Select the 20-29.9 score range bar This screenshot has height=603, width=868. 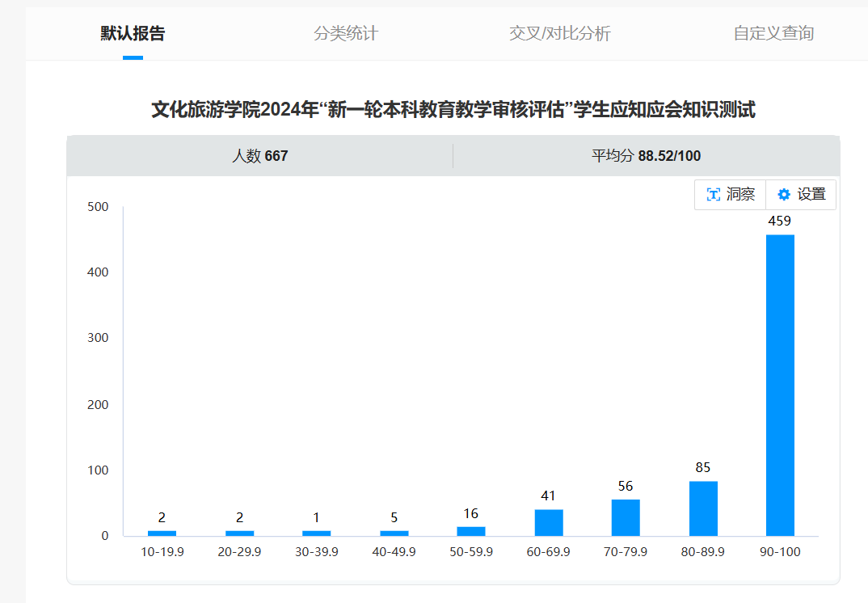239,533
